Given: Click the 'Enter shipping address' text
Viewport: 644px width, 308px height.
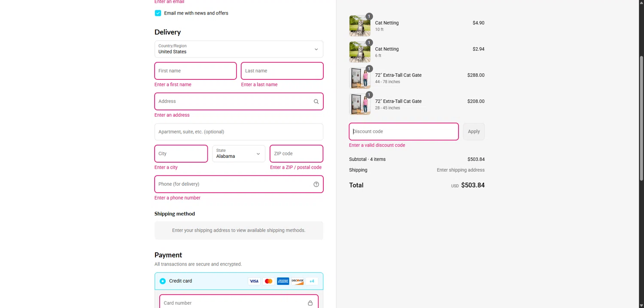Looking at the screenshot, I should pos(461,170).
